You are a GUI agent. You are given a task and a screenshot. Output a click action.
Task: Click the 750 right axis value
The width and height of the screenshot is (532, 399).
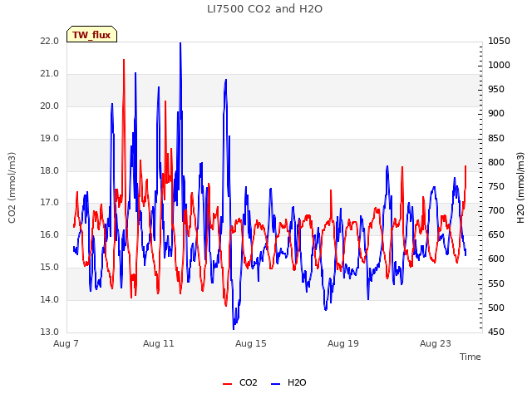[x=496, y=186]
